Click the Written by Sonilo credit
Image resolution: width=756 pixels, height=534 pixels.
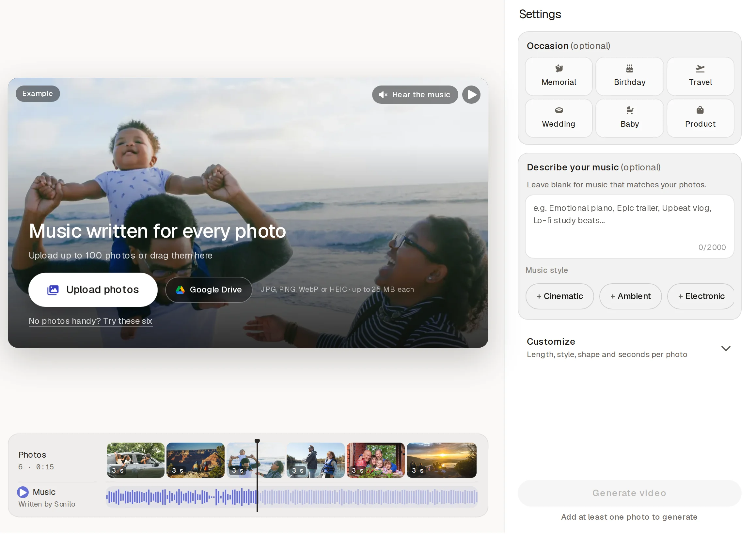(47, 505)
